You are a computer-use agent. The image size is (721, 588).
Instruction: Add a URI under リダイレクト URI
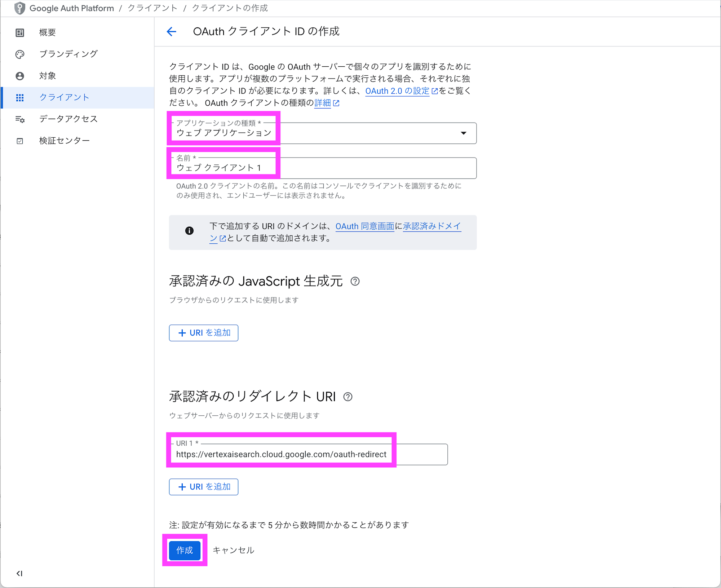pos(204,487)
